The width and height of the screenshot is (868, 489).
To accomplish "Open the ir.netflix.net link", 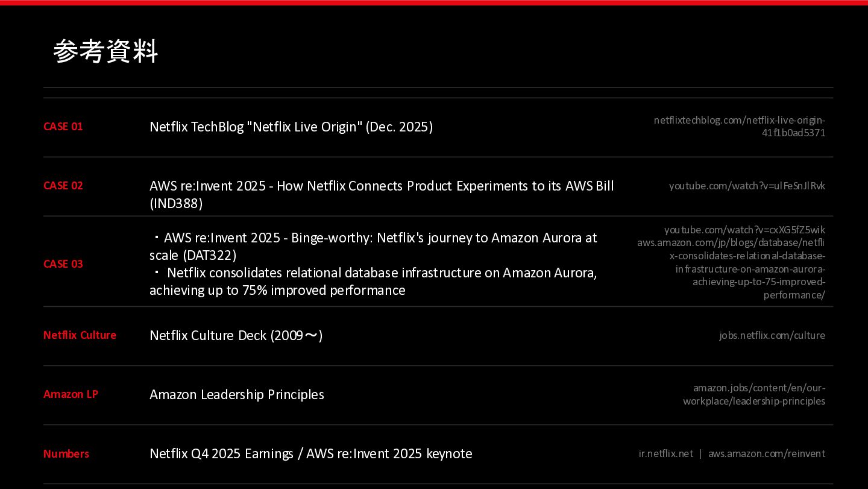I will [666, 453].
